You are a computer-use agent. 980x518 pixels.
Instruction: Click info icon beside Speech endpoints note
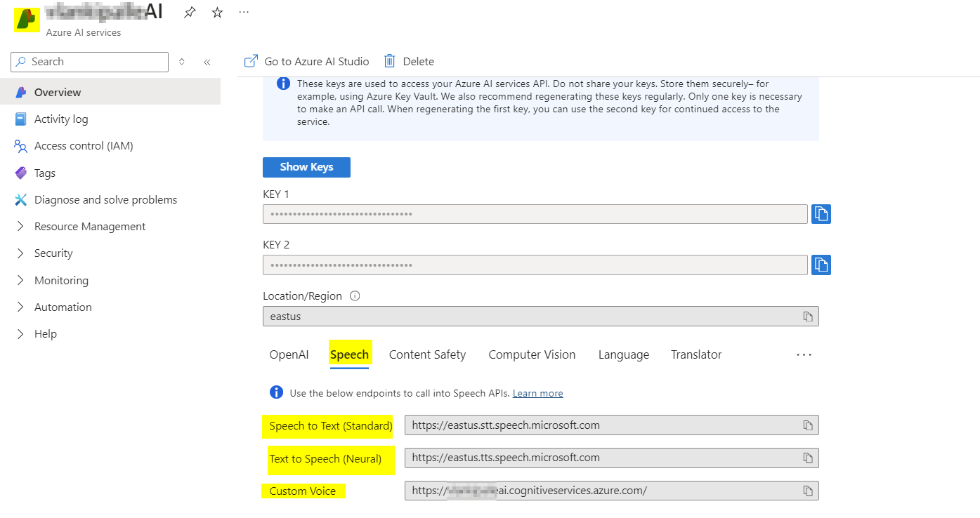(277, 392)
